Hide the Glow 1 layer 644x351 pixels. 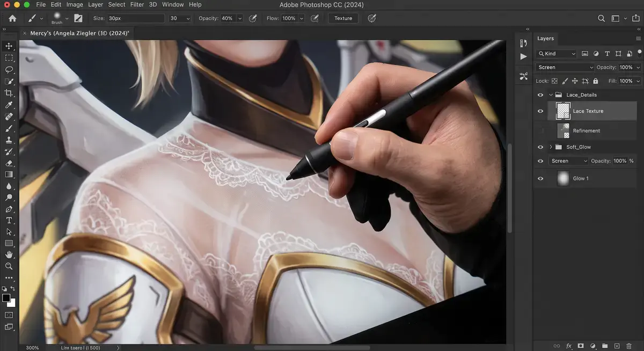click(540, 178)
